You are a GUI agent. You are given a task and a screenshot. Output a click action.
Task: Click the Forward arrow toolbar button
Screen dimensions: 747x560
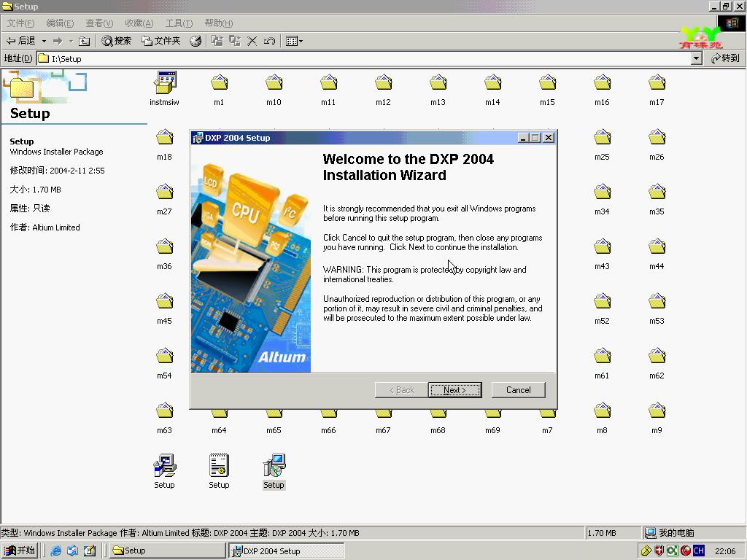click(x=58, y=41)
